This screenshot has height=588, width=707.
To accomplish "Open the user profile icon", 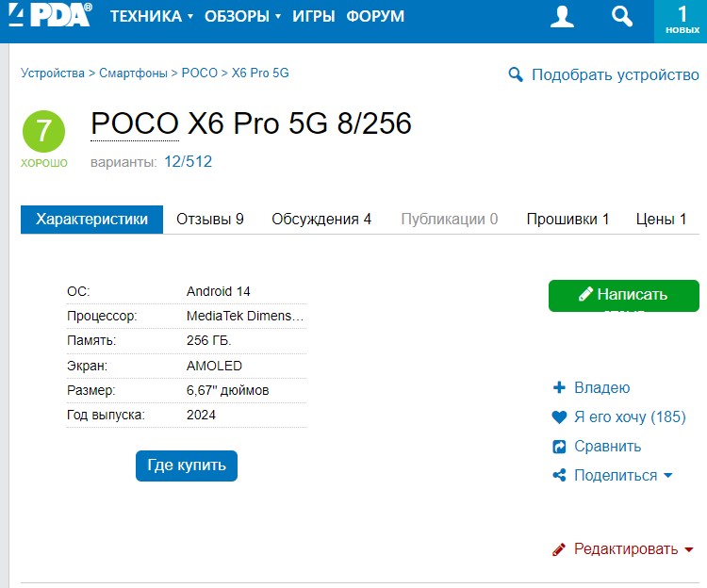I will click(563, 16).
